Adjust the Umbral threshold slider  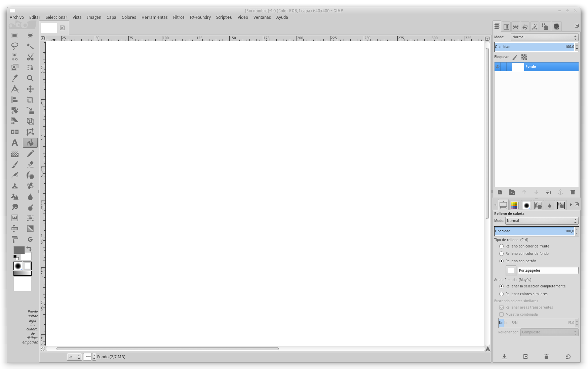click(x=537, y=323)
